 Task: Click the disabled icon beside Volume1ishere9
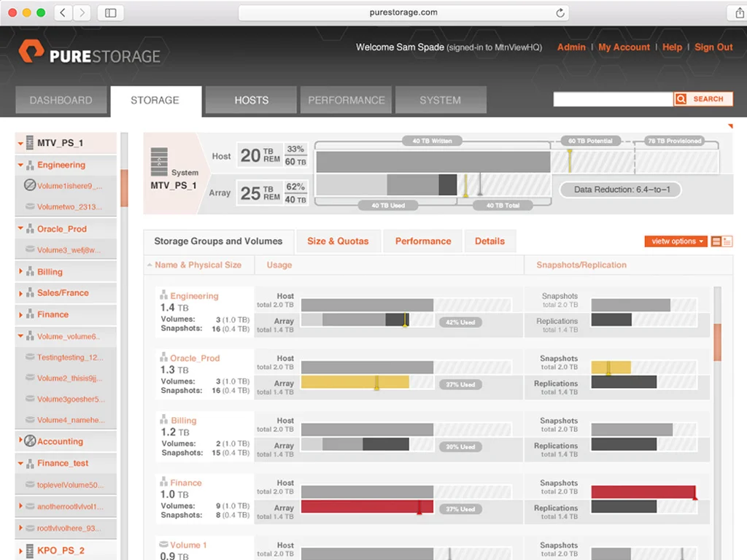tap(29, 185)
